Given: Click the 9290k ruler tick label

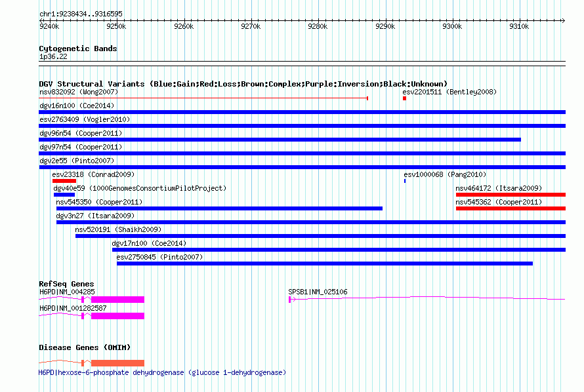Looking at the screenshot, I should pyautogui.click(x=385, y=26).
